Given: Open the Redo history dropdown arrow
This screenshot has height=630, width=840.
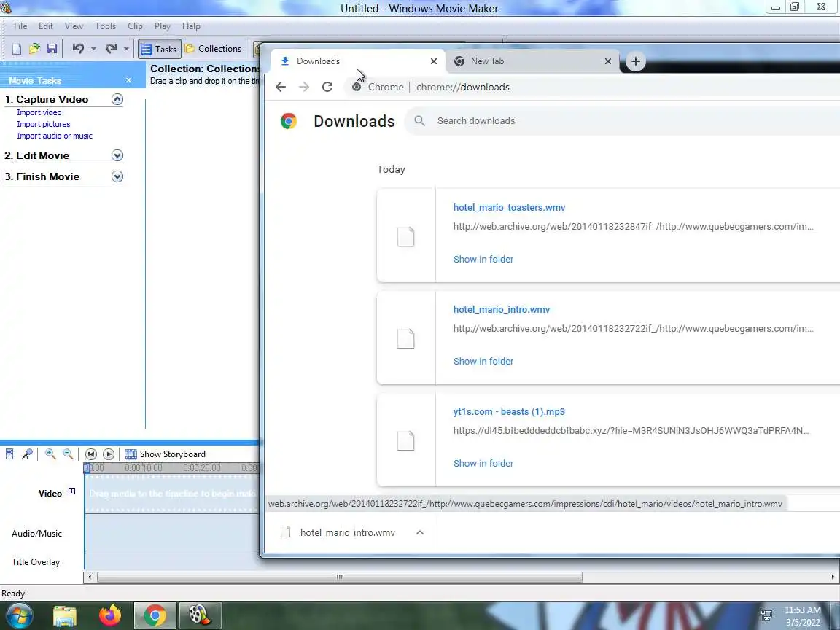Looking at the screenshot, I should (126, 49).
